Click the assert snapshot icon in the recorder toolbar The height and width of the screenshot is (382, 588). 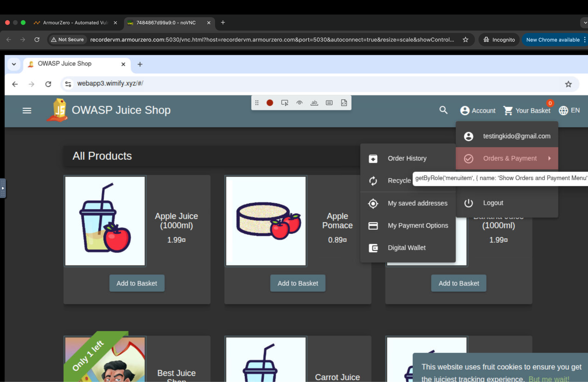click(344, 103)
